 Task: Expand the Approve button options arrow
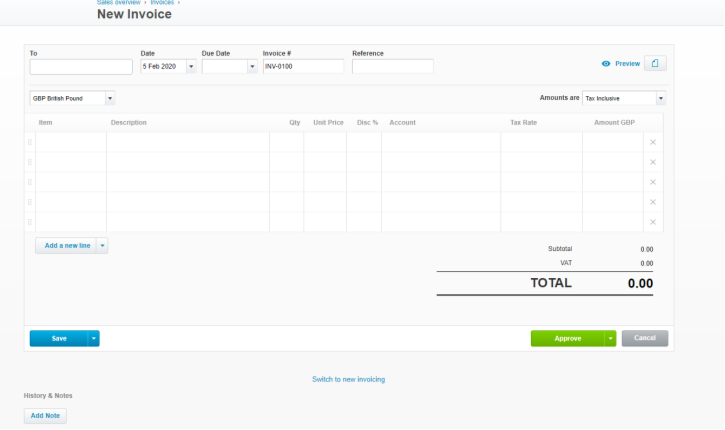(610, 338)
